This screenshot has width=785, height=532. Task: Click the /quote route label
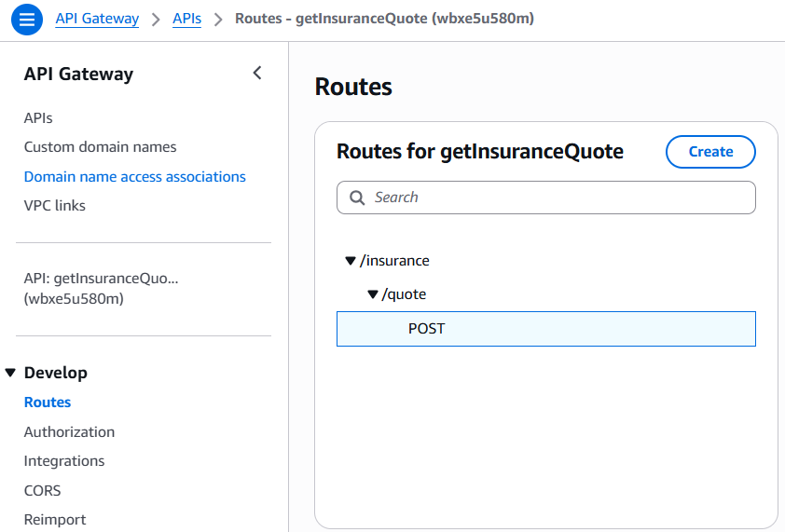404,294
